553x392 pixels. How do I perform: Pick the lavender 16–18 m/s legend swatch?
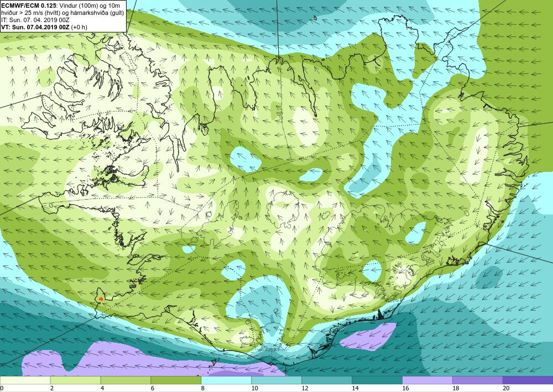click(427, 380)
